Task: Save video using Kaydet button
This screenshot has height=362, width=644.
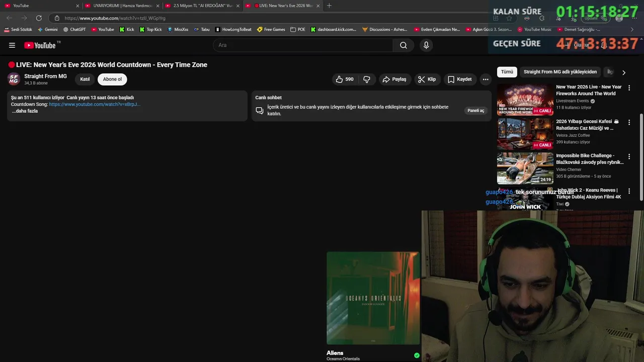Action: click(460, 79)
